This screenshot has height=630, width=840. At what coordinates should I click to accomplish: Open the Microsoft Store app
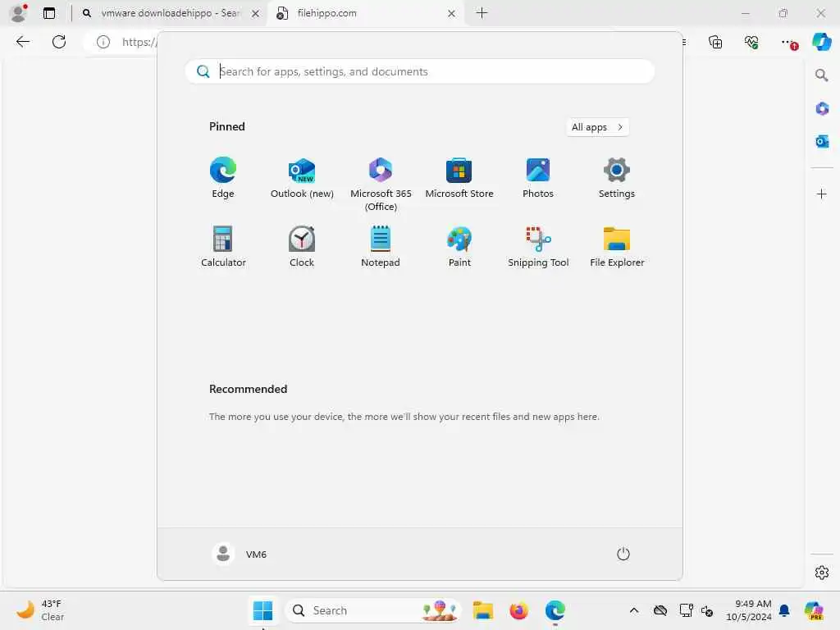point(459,178)
